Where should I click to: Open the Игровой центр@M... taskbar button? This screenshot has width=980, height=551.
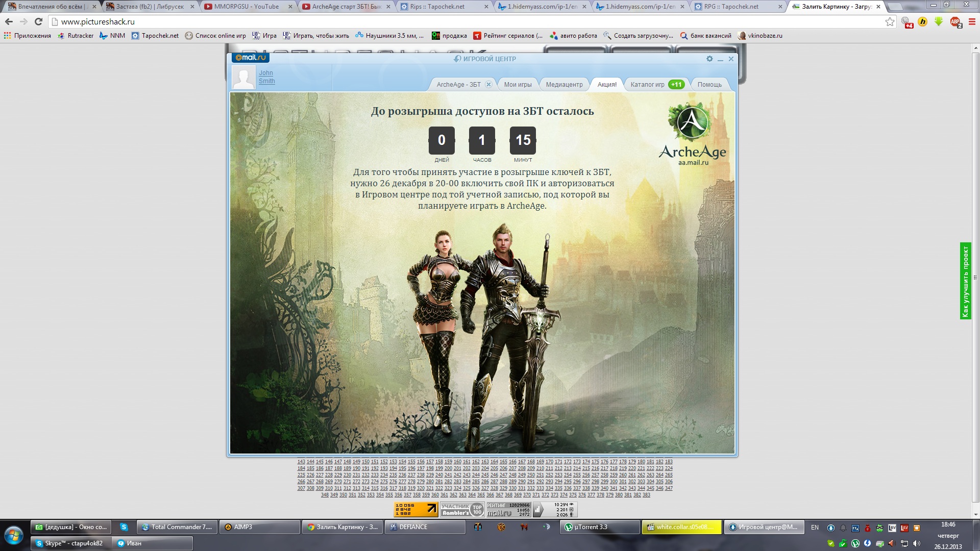coord(764,527)
